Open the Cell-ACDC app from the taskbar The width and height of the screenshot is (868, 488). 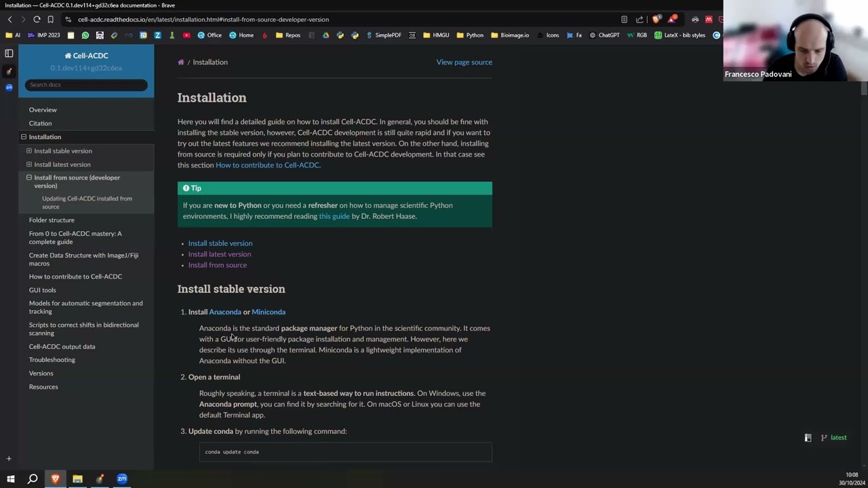click(x=100, y=479)
